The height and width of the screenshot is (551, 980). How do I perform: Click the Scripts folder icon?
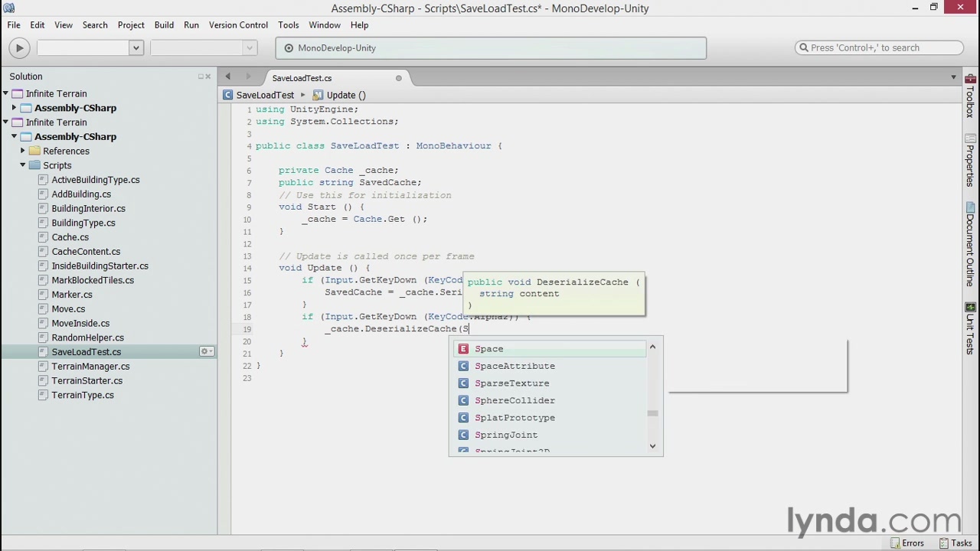(34, 165)
